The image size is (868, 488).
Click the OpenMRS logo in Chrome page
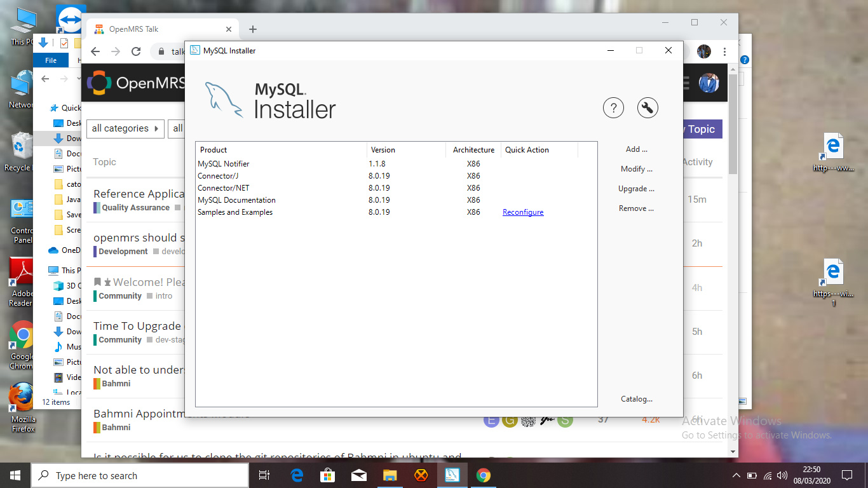135,83
